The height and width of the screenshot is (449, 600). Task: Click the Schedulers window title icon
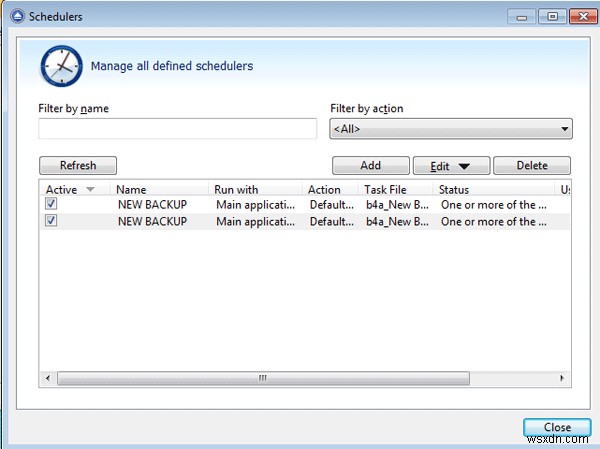pos(17,16)
